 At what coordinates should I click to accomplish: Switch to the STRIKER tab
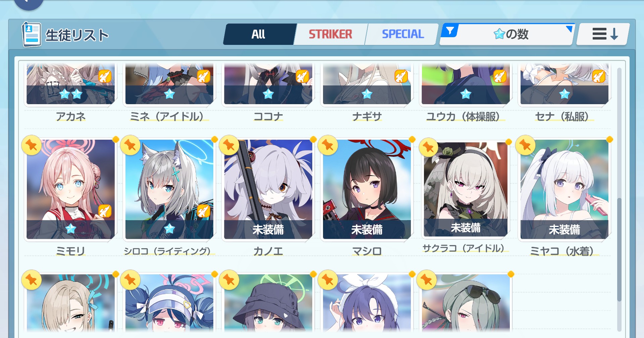(330, 34)
